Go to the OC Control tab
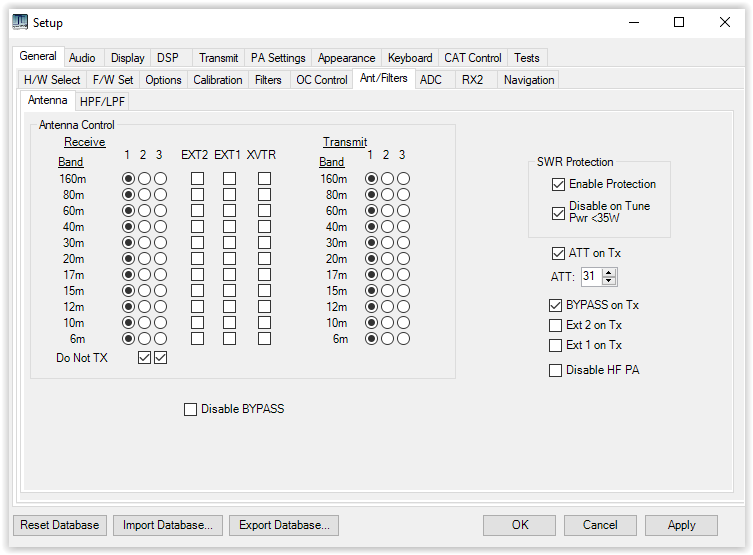 point(321,80)
